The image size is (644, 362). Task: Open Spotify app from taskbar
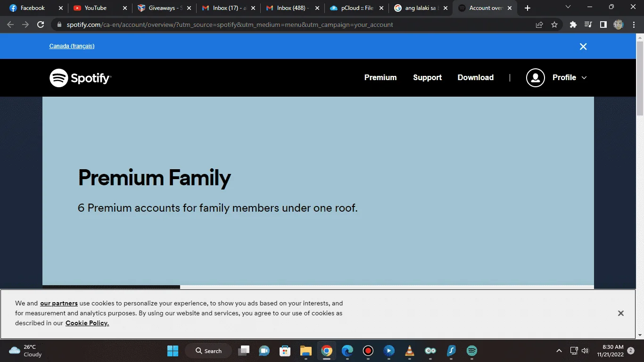pyautogui.click(x=472, y=351)
